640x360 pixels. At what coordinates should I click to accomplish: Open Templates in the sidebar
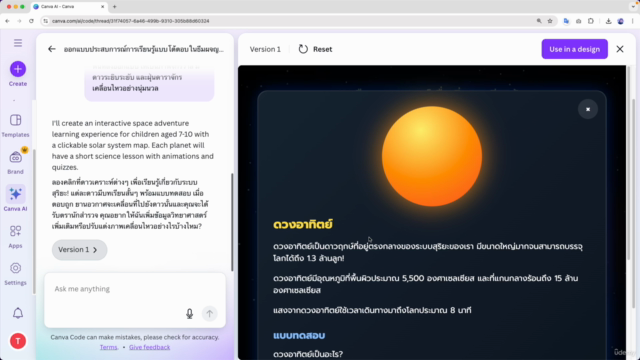[16, 125]
